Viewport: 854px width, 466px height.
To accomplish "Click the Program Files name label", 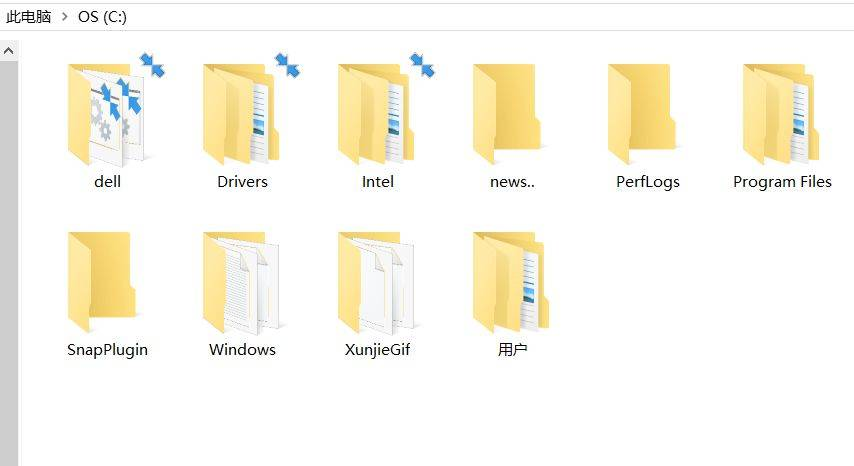I will [x=782, y=182].
